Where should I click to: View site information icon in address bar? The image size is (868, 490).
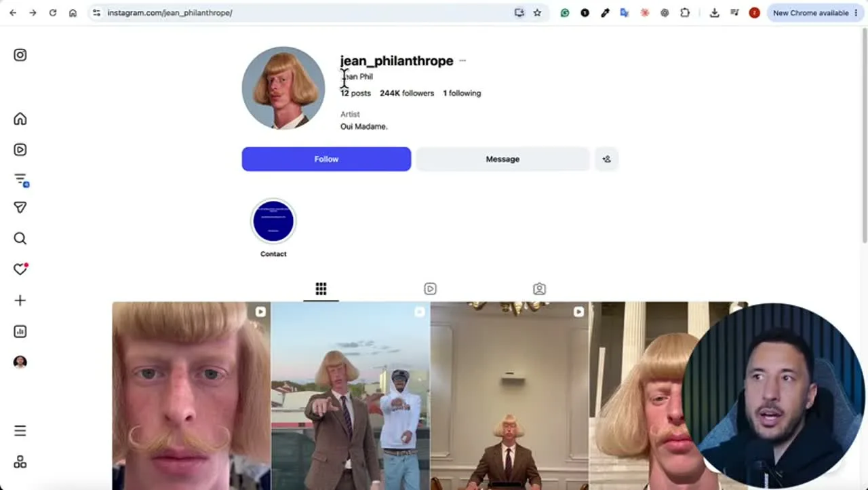[96, 13]
